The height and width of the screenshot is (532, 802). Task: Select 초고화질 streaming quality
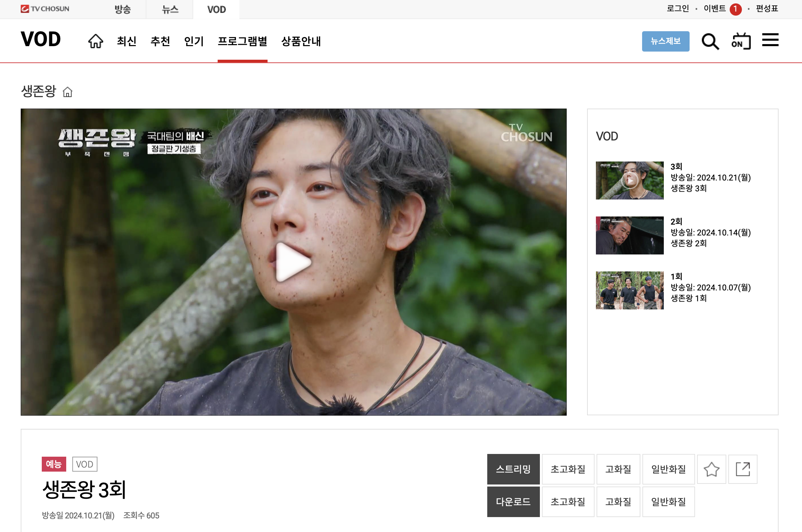(x=568, y=469)
